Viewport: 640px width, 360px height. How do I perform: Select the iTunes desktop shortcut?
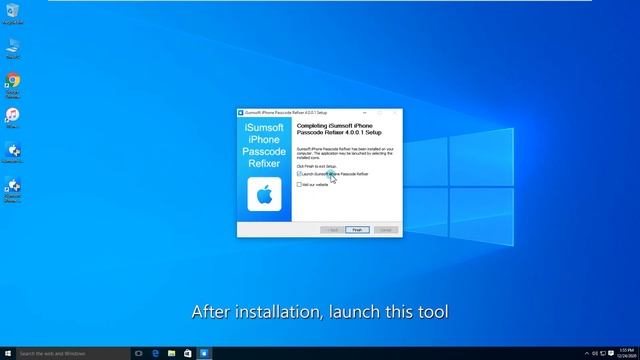tap(13, 118)
